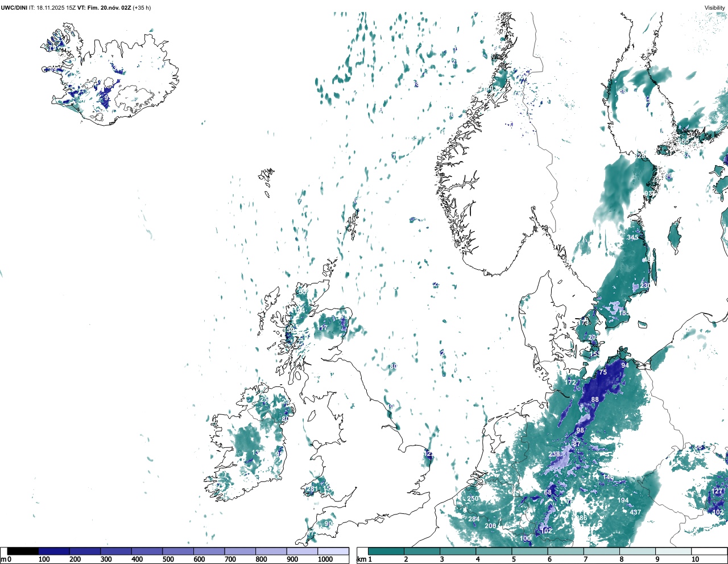This screenshot has width=728, height=564.
Task: Select the lightest 9–10 km legend swatch
Action: [674, 551]
